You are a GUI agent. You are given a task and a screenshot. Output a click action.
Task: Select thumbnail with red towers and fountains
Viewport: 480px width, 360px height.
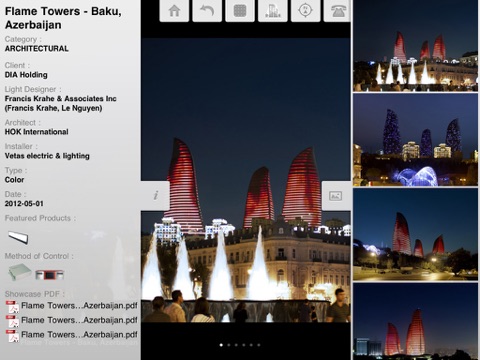[416, 46]
